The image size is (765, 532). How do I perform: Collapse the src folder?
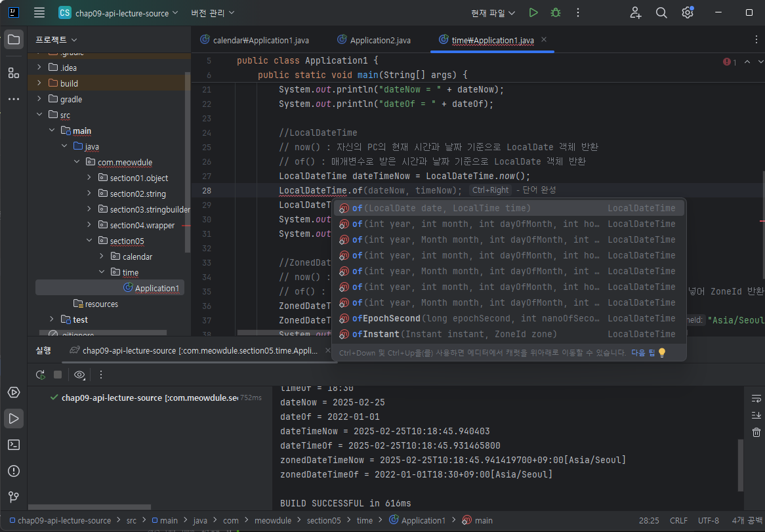point(39,115)
